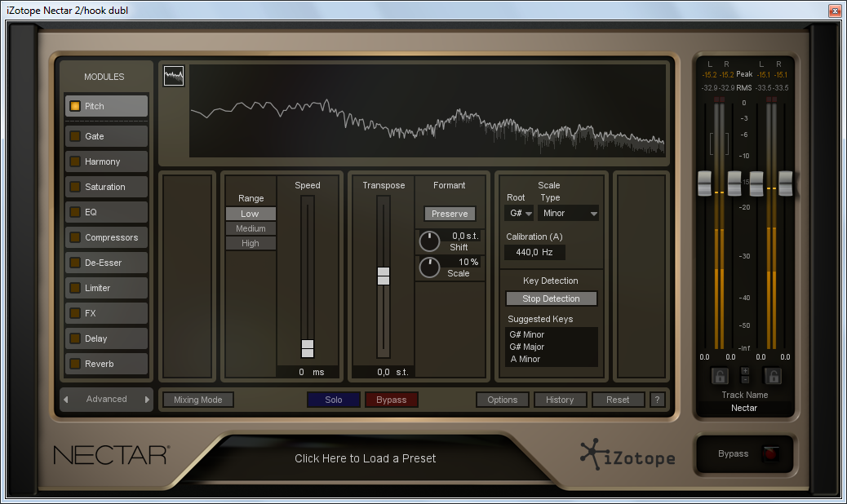Screen dimensions: 847x504
Task: Set pitch Range to Medium
Action: click(x=251, y=228)
